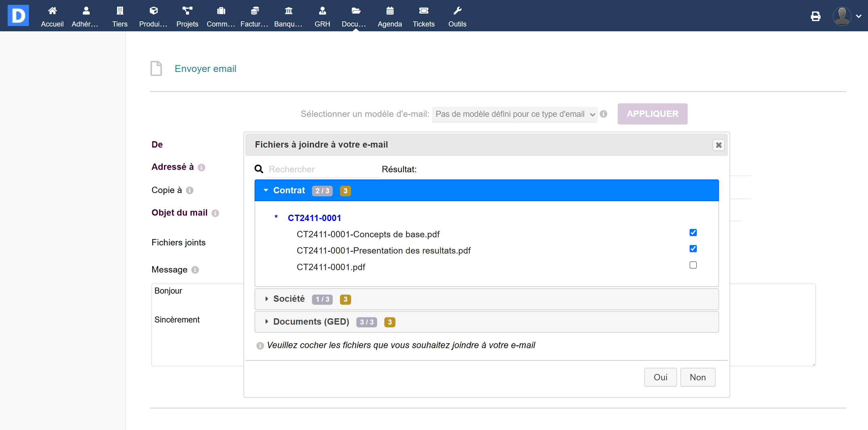
Task: Open the GRH menu
Action: (322, 16)
